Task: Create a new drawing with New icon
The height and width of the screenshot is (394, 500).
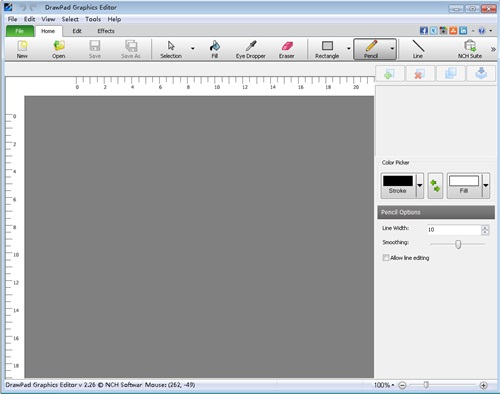Action: pos(22,49)
